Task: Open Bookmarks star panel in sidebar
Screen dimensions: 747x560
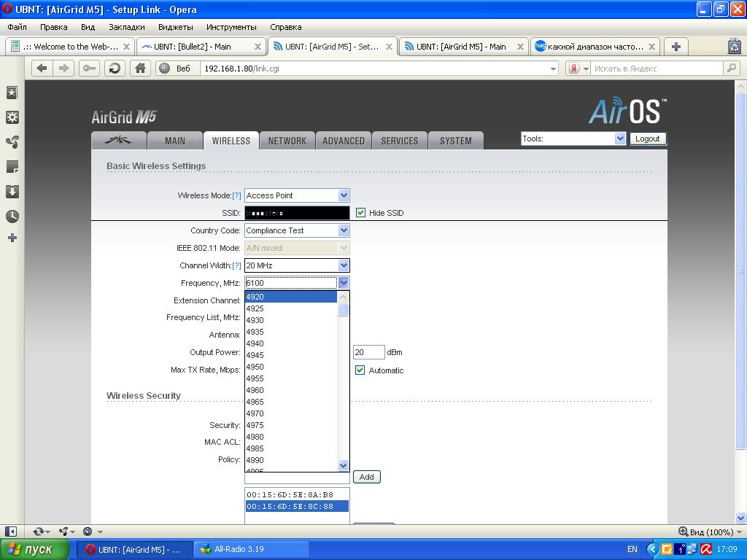Action: [12, 93]
